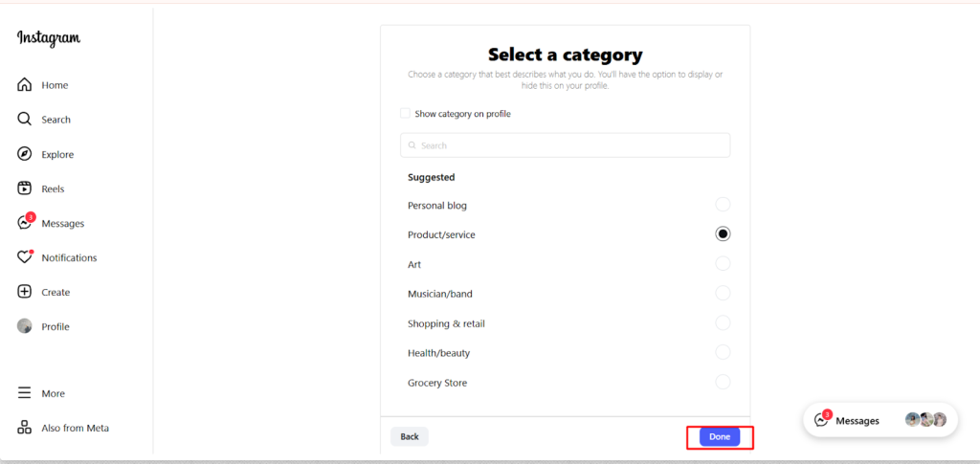Pick the Grocery Store radio button
Image resolution: width=980 pixels, height=464 pixels.
click(x=723, y=383)
